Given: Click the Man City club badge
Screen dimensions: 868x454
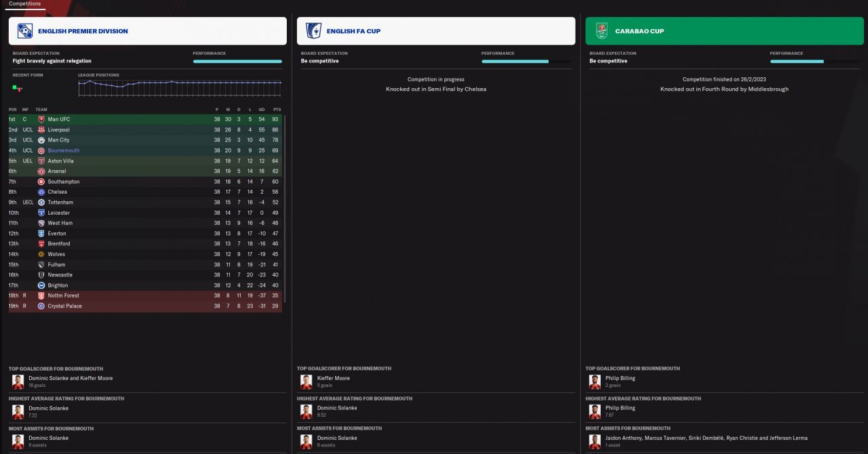Looking at the screenshot, I should click(41, 140).
